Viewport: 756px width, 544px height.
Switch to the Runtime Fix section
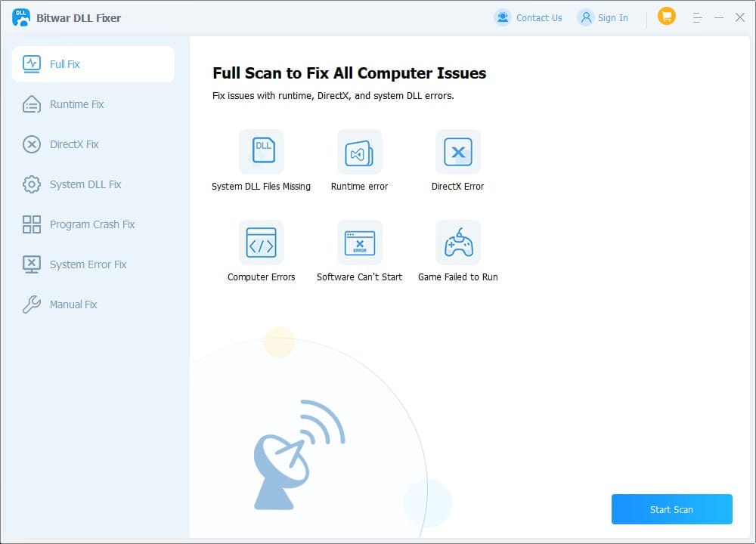(x=94, y=104)
